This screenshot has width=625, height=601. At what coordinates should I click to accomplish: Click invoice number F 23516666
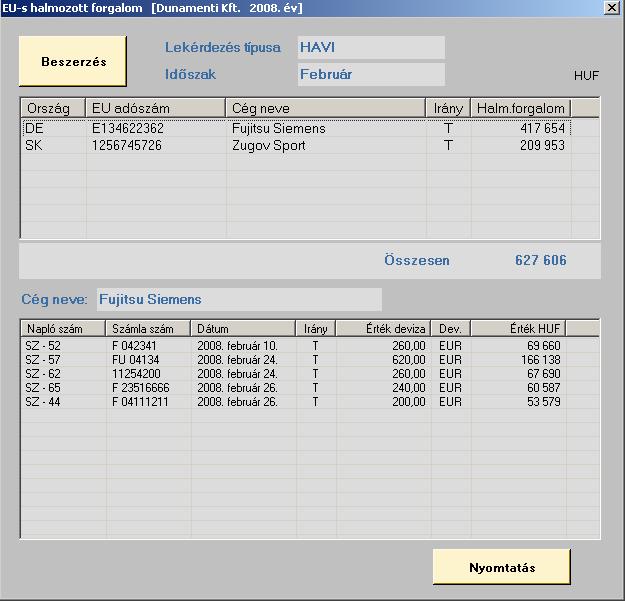pyautogui.click(x=141, y=387)
